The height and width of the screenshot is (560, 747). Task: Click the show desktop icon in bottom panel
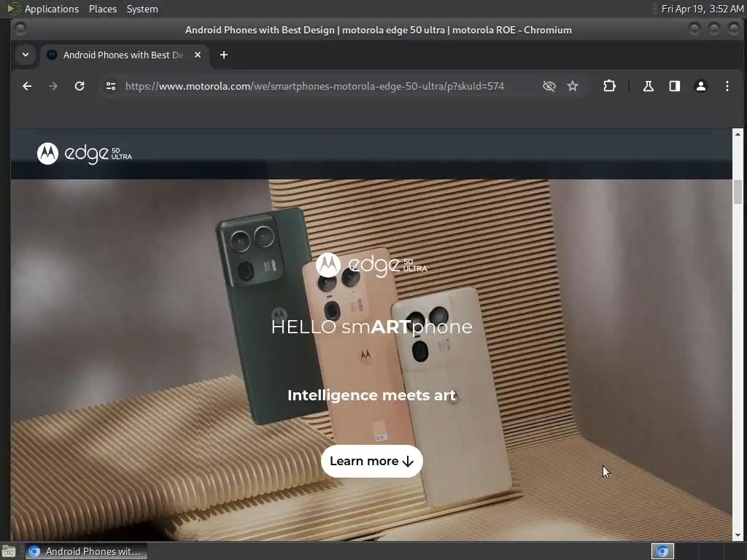(x=9, y=551)
